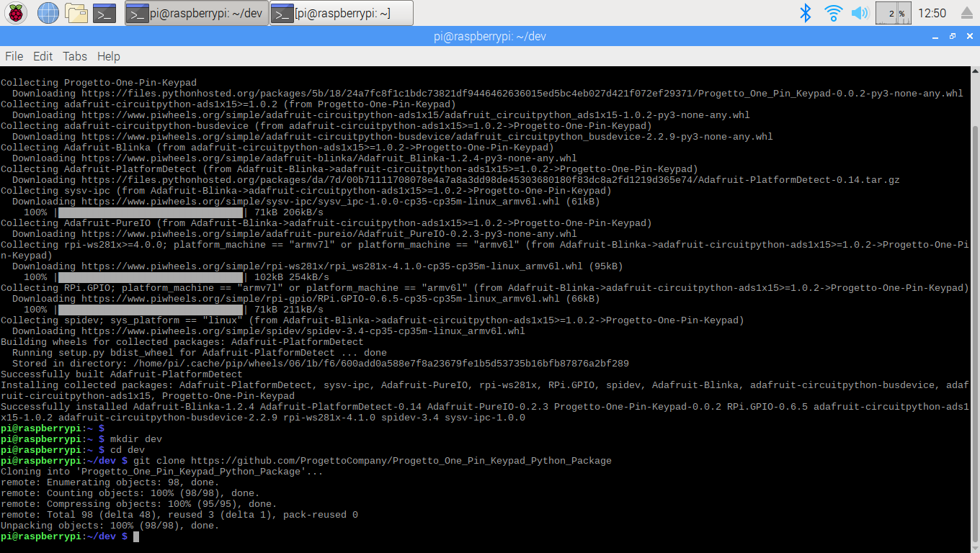Click the "Collecting Adafruit-PlatformDetect" line
Screen dimensions: 980x553
click(x=349, y=169)
